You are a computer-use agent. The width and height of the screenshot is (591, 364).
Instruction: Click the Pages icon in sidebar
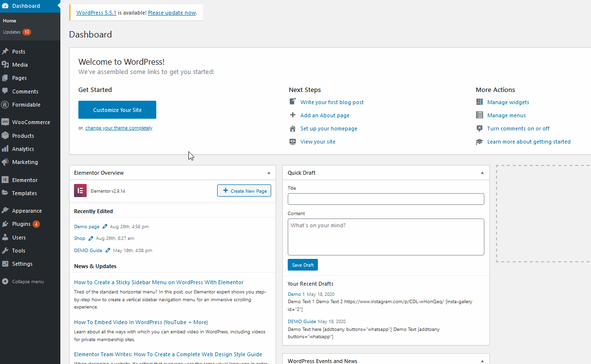tap(5, 78)
